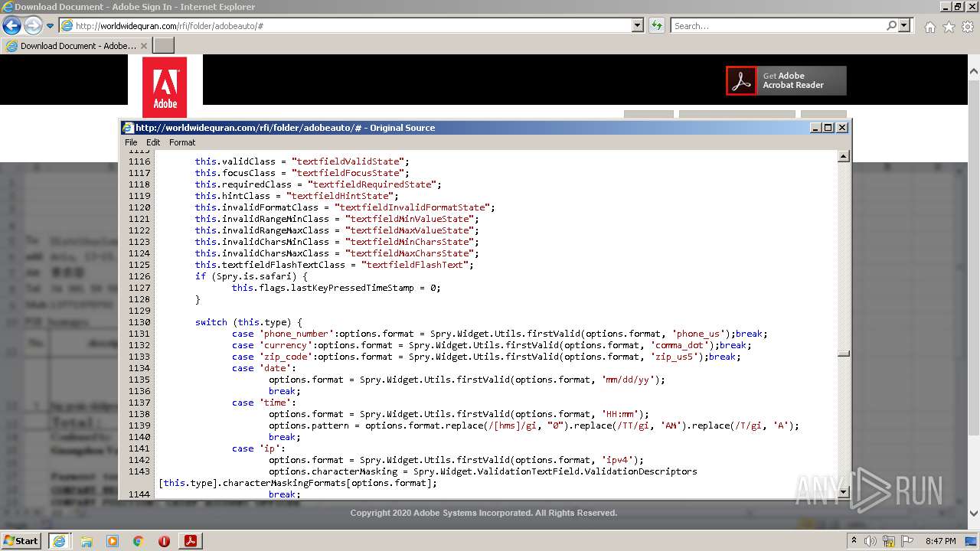Open a new blank tab

tap(164, 46)
